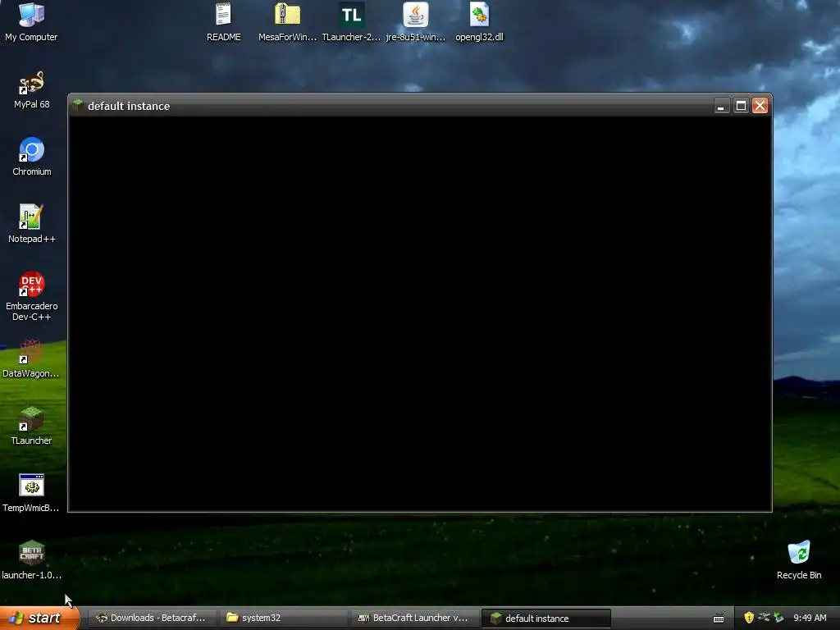Switch to Downloads - Betacraft taskbar window
The width and height of the screenshot is (840, 630).
click(151, 618)
